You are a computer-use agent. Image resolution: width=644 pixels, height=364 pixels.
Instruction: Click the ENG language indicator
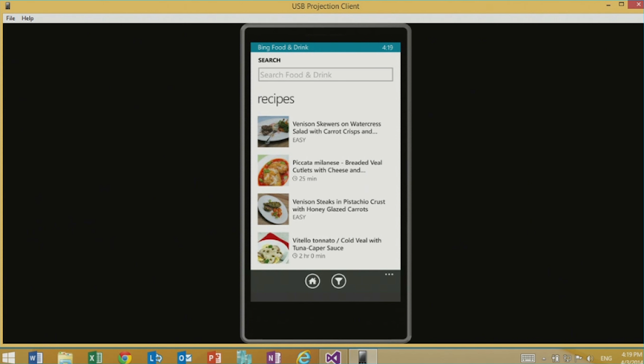point(606,358)
